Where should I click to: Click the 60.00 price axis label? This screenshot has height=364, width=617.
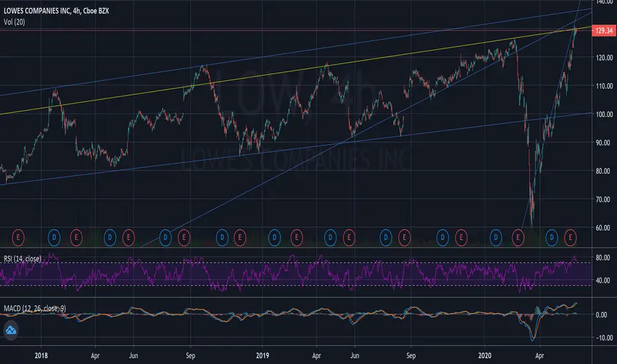(604, 228)
